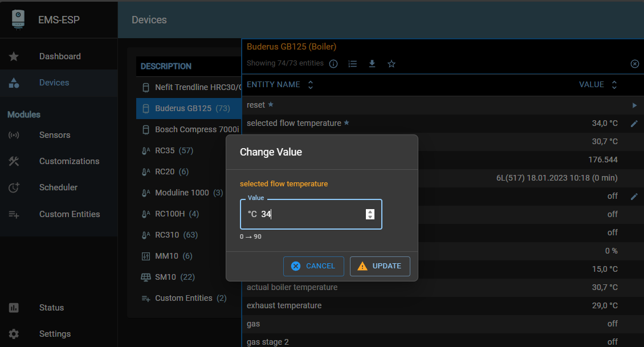The height and width of the screenshot is (347, 644).
Task: Sort by Entity Name column arrows
Action: pos(311,85)
